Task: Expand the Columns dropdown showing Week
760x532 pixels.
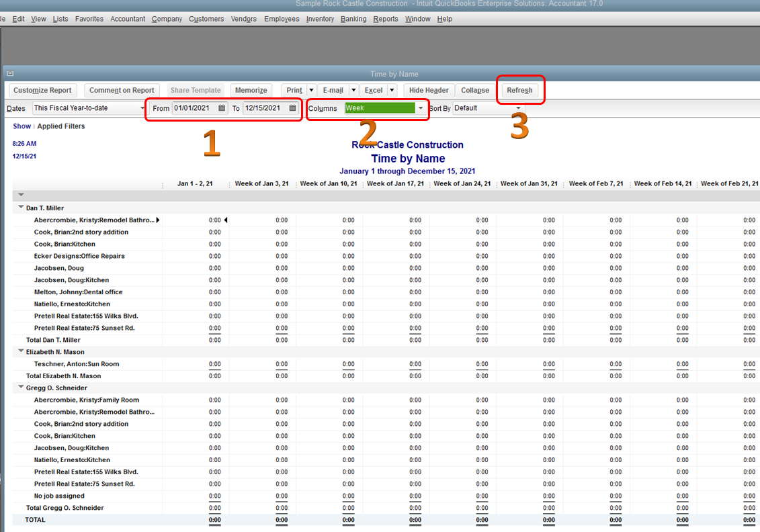Action: point(421,108)
